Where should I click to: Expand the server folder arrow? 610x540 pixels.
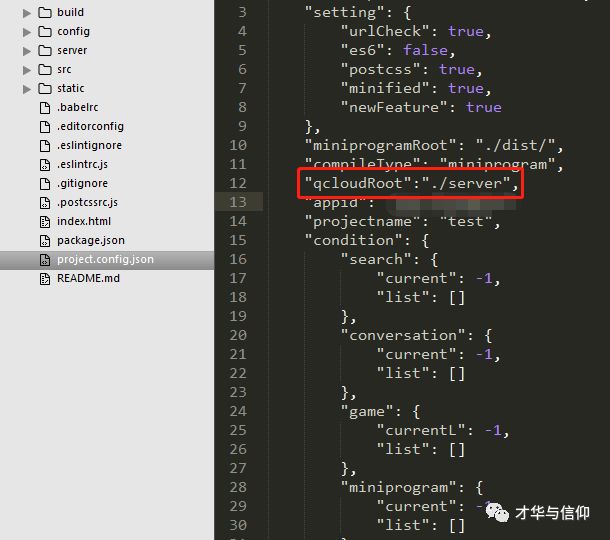(x=27, y=51)
